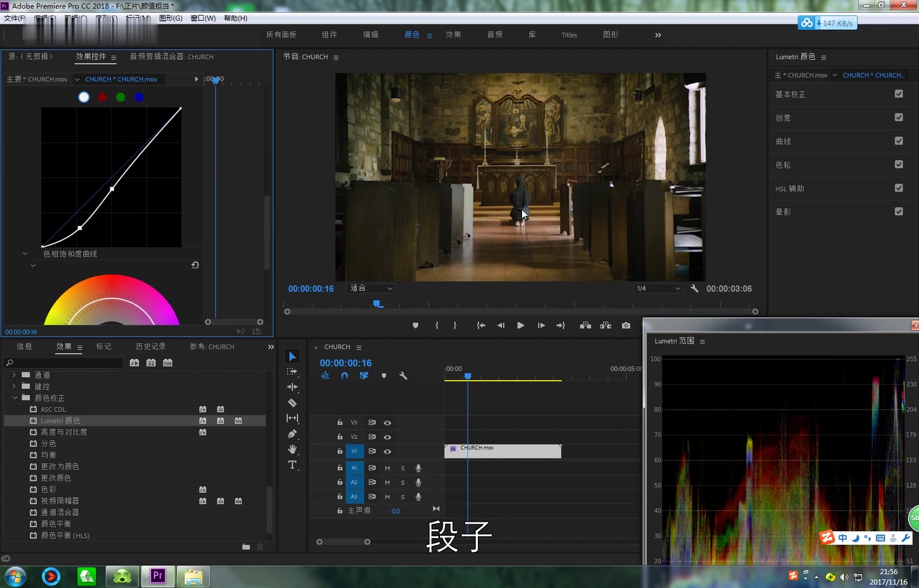
Task: Toggle V1 track output eye
Action: tap(388, 451)
